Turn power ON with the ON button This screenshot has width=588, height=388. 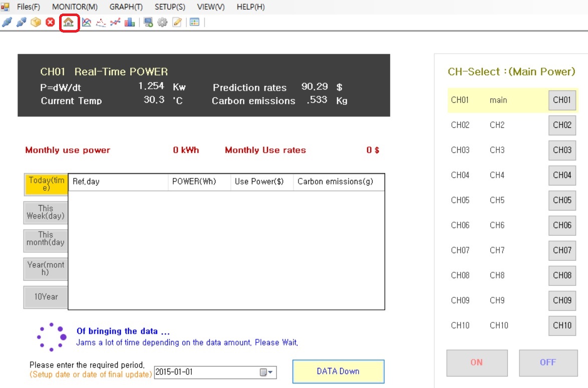(x=477, y=363)
